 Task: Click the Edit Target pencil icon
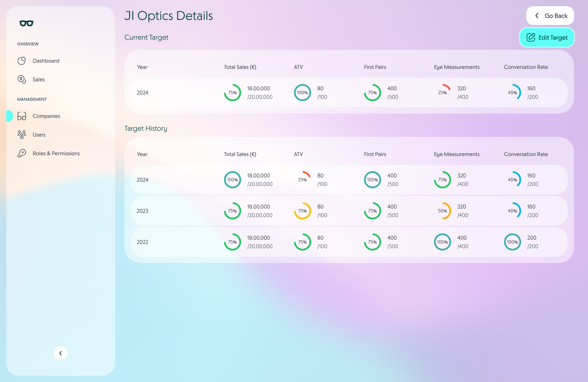(x=531, y=37)
